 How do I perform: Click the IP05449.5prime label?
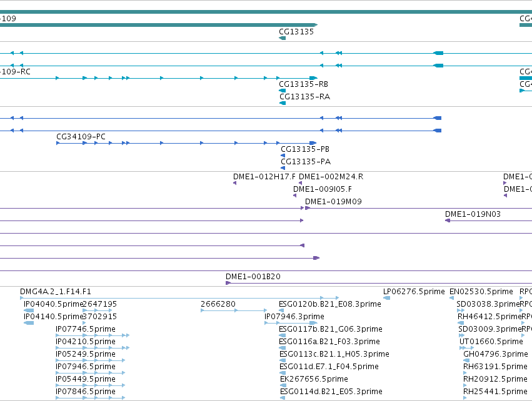pyautogui.click(x=86, y=379)
